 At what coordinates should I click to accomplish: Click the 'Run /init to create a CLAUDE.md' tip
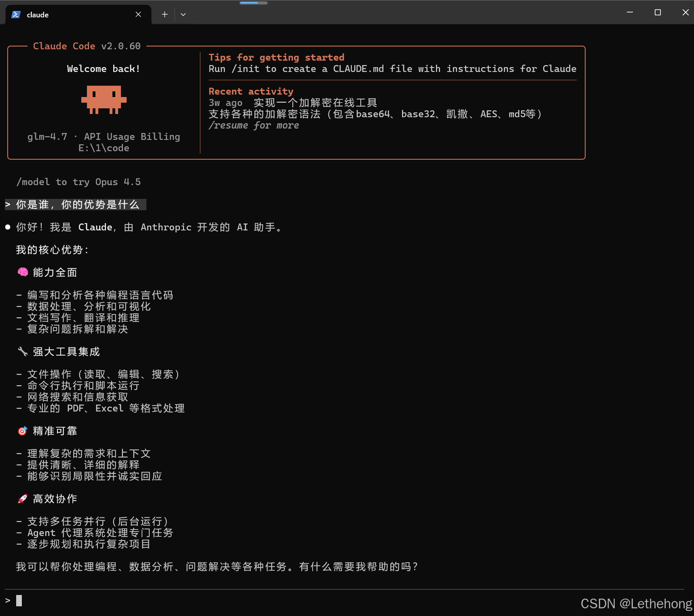click(393, 69)
